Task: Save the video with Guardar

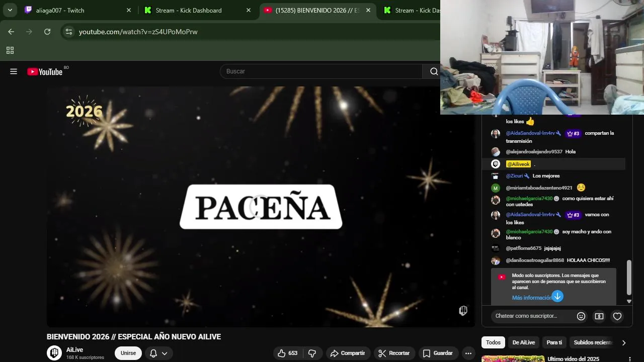Action: pyautogui.click(x=438, y=353)
